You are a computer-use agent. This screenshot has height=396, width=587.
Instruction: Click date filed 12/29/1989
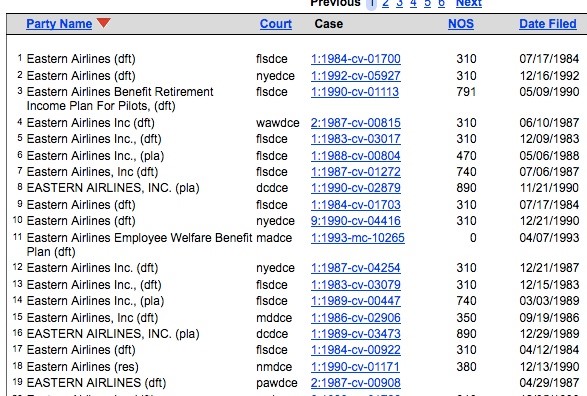pos(549,334)
